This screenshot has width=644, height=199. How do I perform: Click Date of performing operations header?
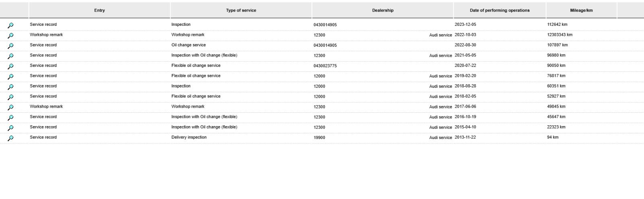click(x=500, y=10)
